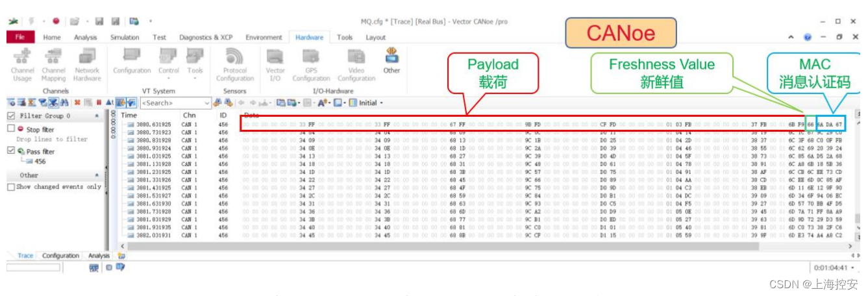Open quick access toolbar customize arrow
Image resolution: width=868 pixels, height=296 pixels.
click(151, 21)
